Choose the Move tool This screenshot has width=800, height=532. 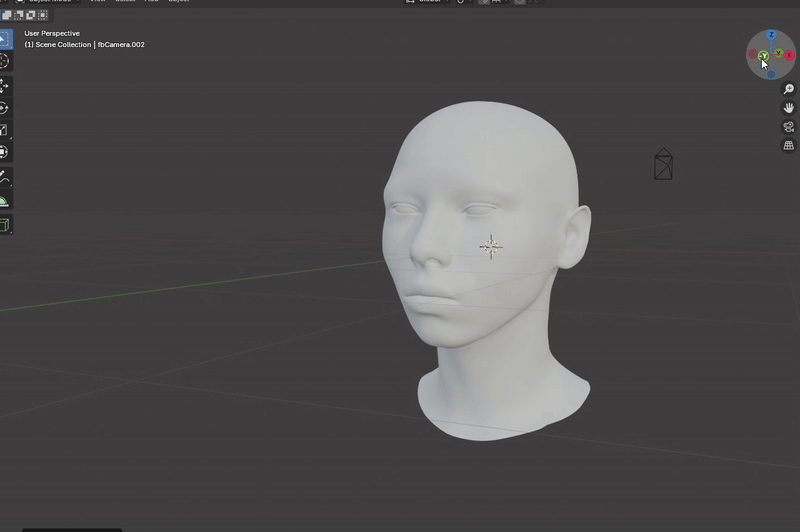pos(4,86)
